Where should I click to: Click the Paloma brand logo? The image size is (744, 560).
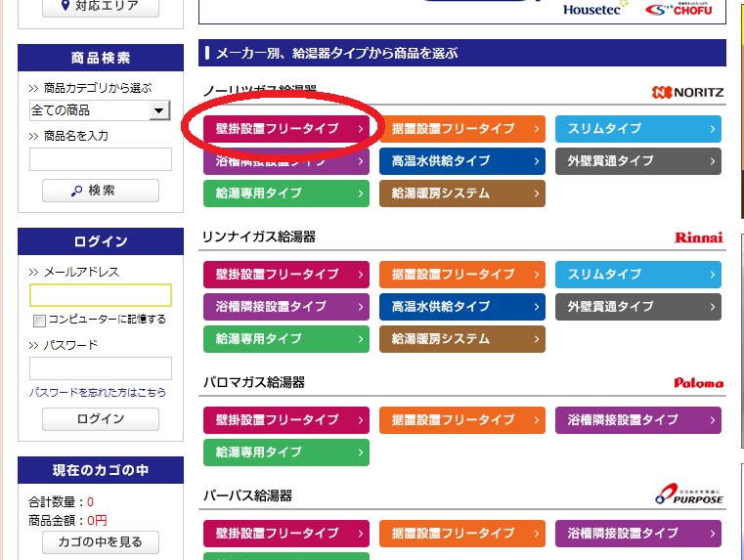click(698, 383)
